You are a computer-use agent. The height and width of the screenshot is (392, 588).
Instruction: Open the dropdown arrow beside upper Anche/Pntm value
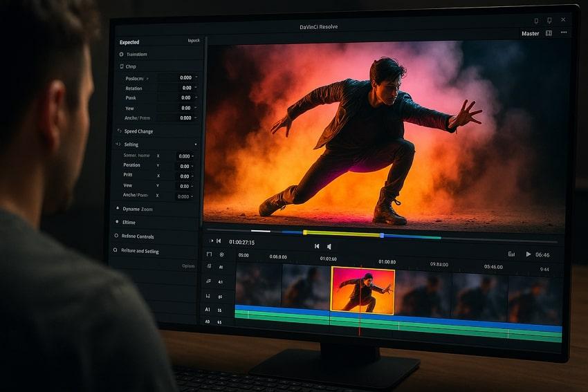point(196,118)
